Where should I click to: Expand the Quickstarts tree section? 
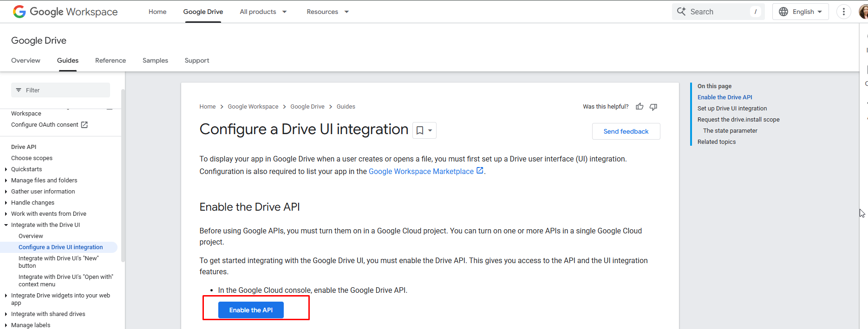tap(6, 169)
